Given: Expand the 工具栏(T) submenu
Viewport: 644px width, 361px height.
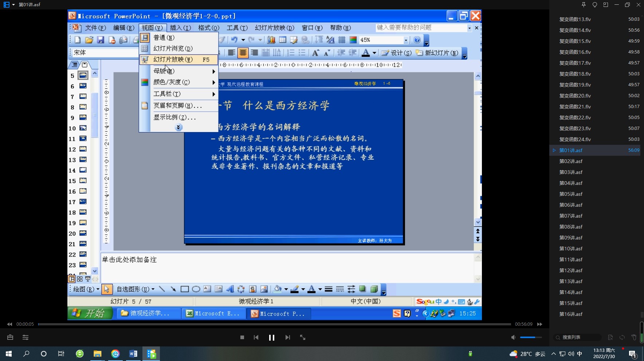Looking at the screenshot, I should (179, 94).
